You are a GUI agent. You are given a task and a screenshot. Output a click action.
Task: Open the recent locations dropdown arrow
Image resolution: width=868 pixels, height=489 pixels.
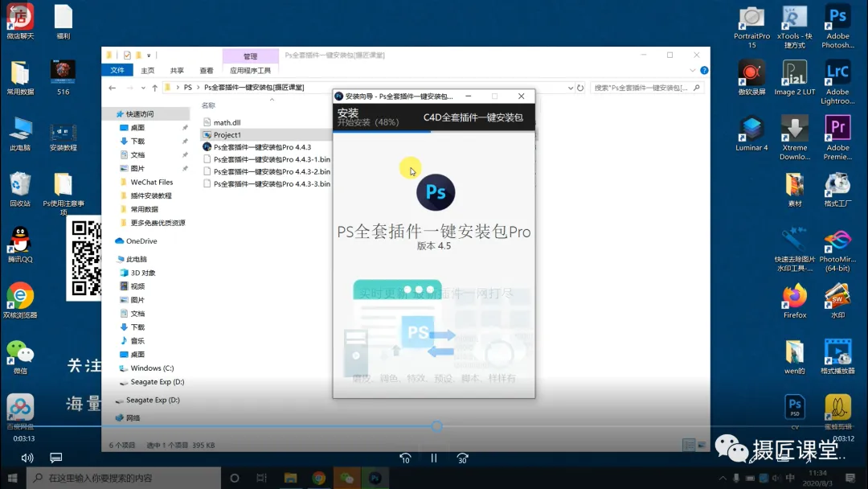[x=143, y=88]
